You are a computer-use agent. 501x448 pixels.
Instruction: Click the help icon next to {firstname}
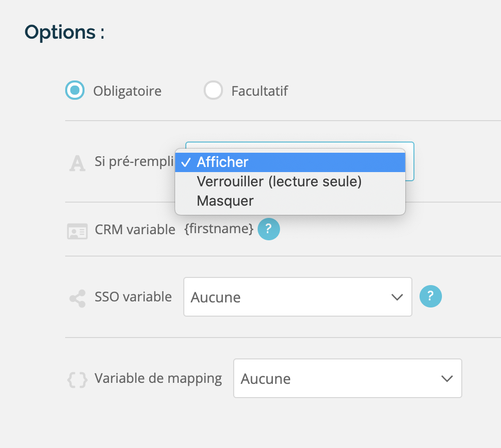click(269, 229)
